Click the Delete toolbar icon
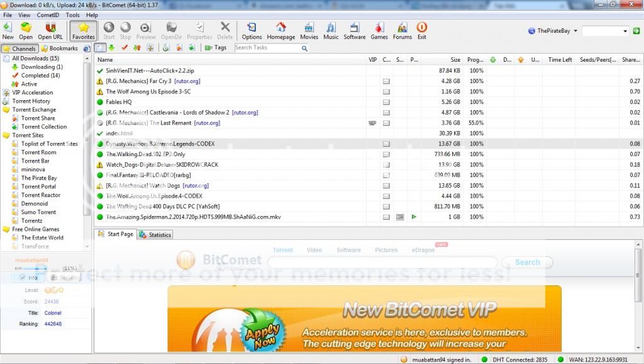 click(x=225, y=31)
